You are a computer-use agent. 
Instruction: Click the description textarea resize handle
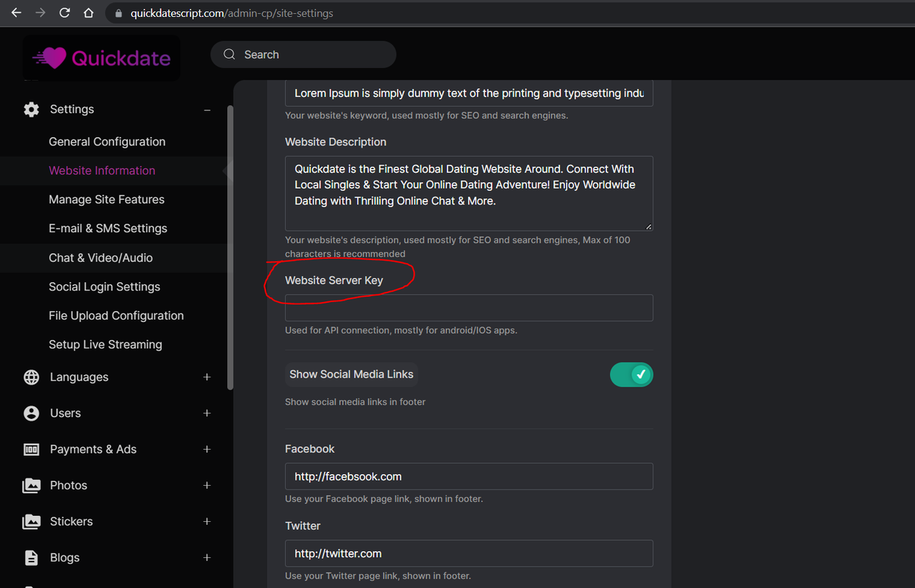[648, 226]
